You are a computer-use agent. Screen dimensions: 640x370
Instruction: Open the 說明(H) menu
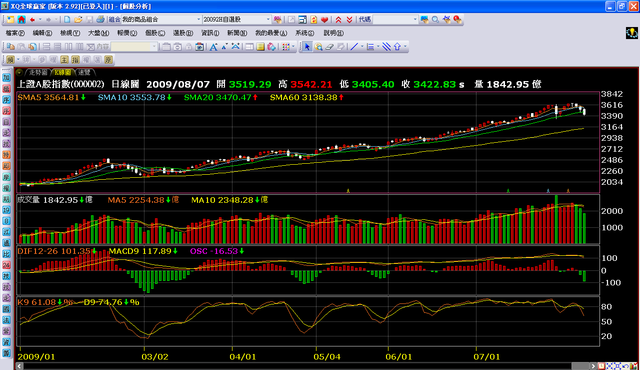333,33
